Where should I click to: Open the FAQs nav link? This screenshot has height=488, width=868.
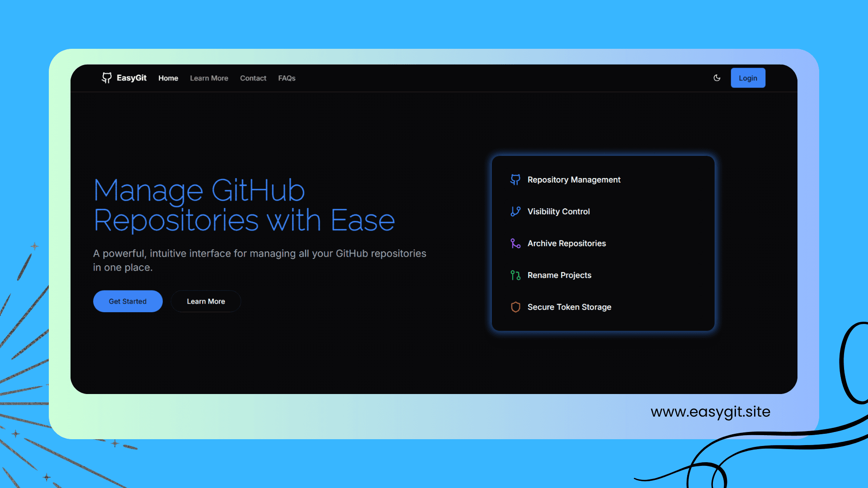[x=287, y=78]
